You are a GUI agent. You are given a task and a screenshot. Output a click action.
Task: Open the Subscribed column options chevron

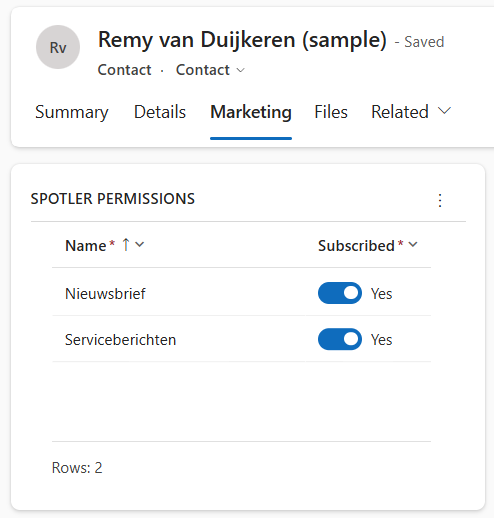pos(413,245)
